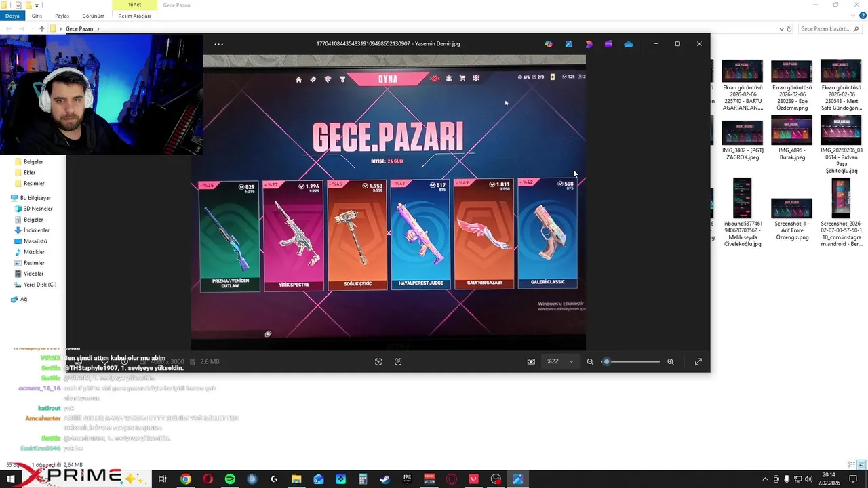Click the properties checkmark quick access icon

tap(19, 5)
